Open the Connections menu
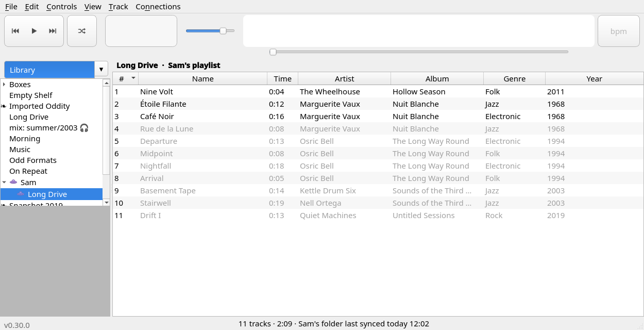 [x=158, y=7]
